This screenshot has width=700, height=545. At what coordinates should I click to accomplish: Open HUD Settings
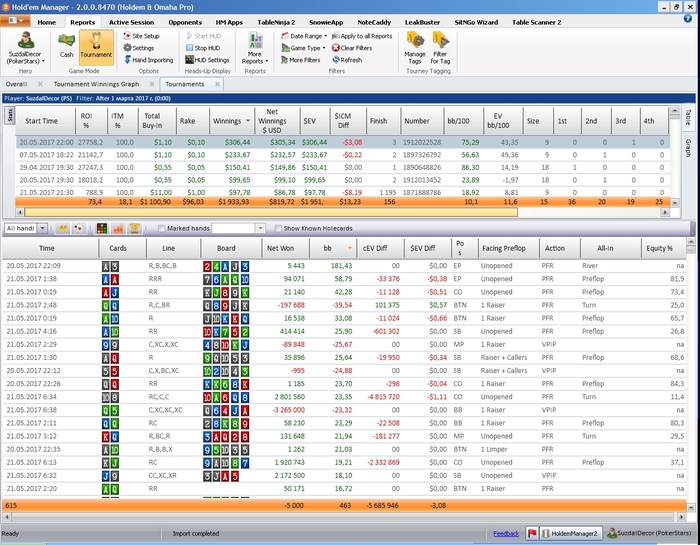(x=207, y=60)
